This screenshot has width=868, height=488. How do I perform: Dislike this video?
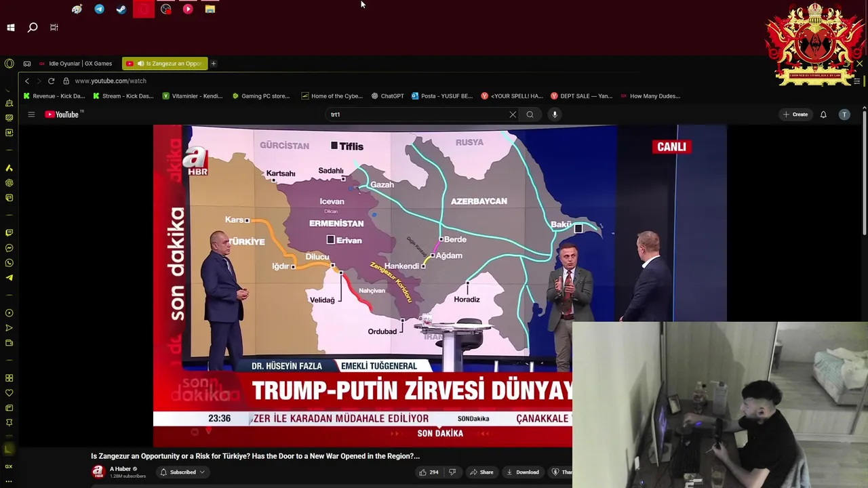453,472
